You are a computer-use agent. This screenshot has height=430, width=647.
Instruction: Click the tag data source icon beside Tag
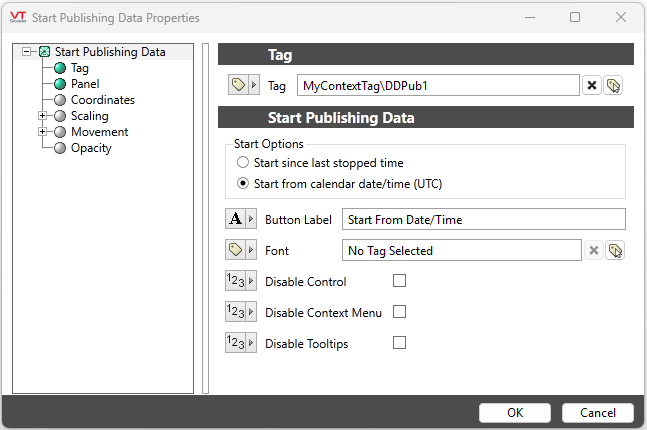[x=238, y=86]
